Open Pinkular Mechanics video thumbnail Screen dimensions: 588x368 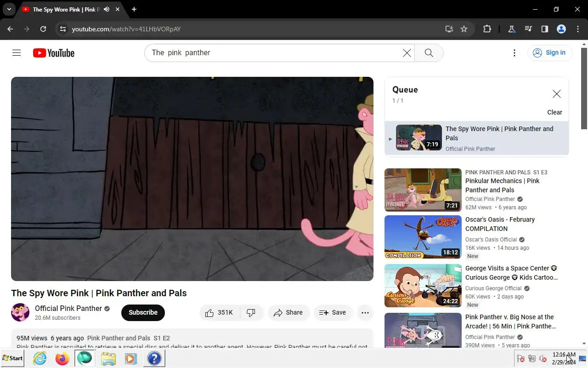click(x=423, y=190)
